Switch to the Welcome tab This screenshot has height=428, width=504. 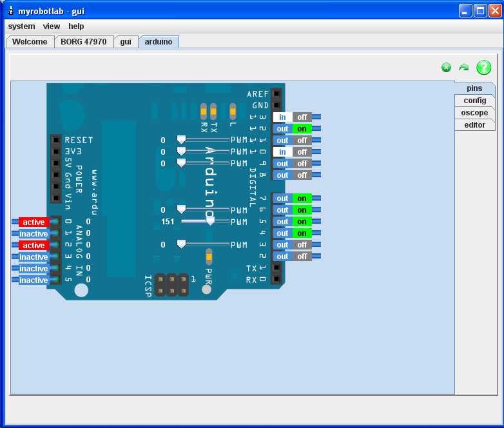pos(30,42)
